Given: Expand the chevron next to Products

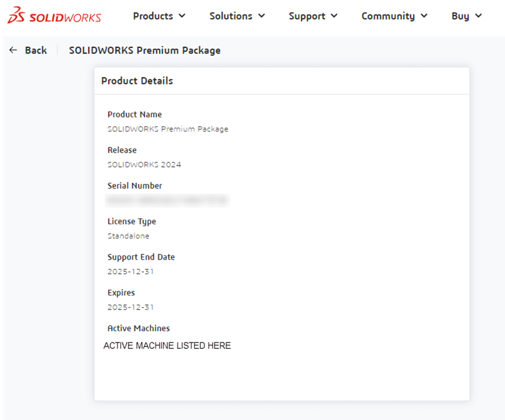Looking at the screenshot, I should click(x=181, y=16).
